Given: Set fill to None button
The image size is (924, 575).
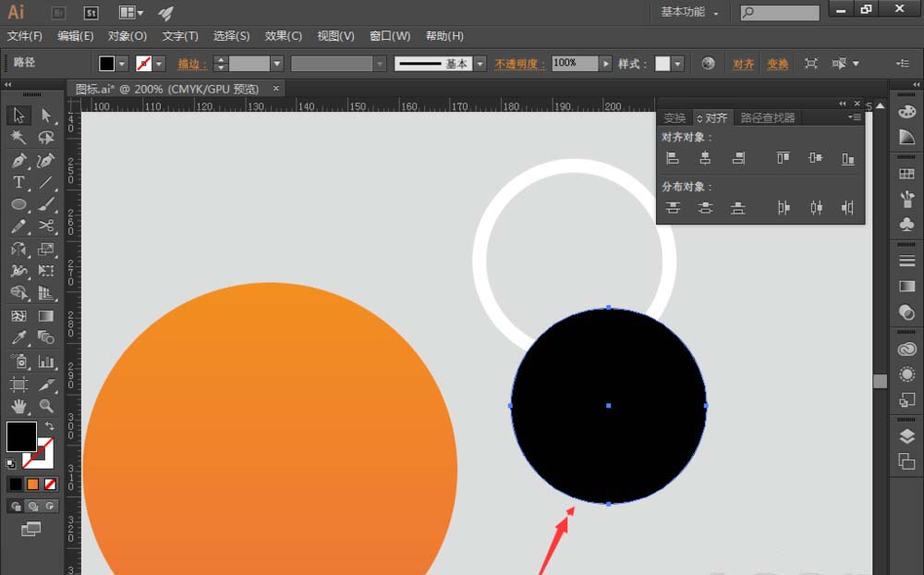Looking at the screenshot, I should coord(50,484).
